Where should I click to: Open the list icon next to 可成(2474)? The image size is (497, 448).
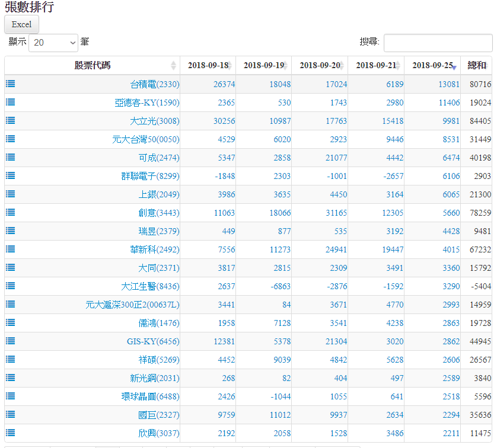click(x=10, y=158)
